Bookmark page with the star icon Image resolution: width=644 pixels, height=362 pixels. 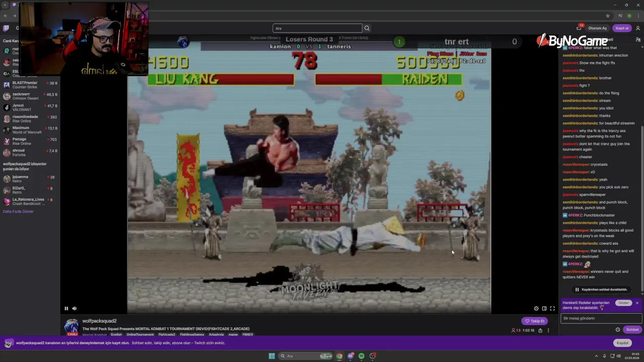click(608, 16)
